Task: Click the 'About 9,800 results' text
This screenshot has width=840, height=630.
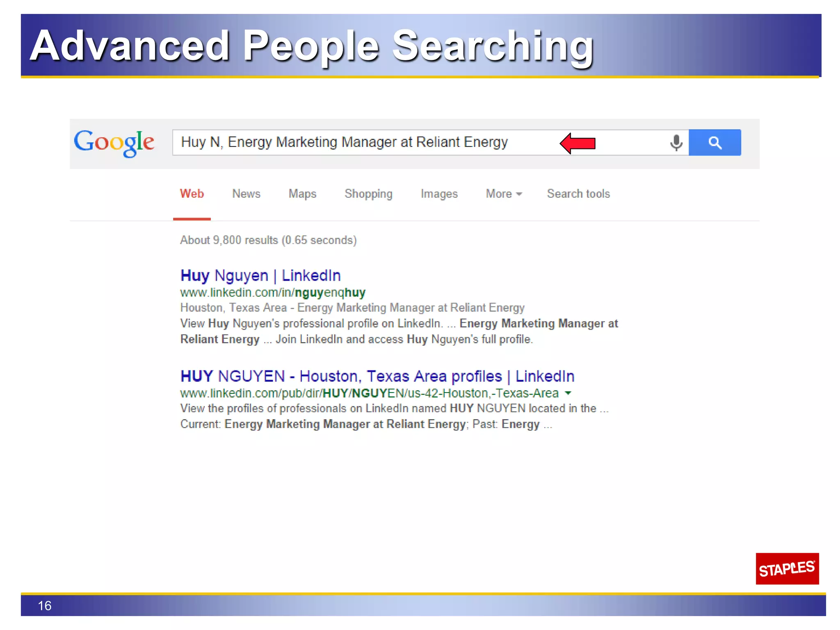Action: tap(268, 240)
